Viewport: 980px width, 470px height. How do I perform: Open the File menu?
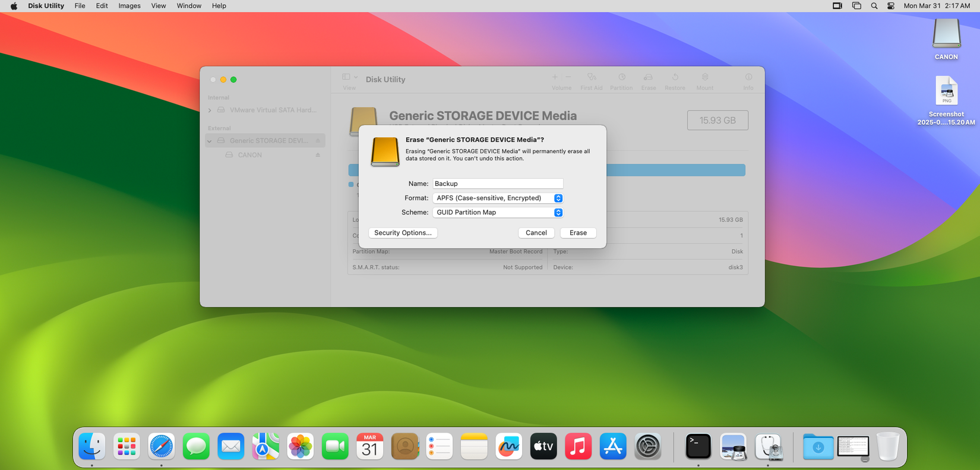(80, 6)
